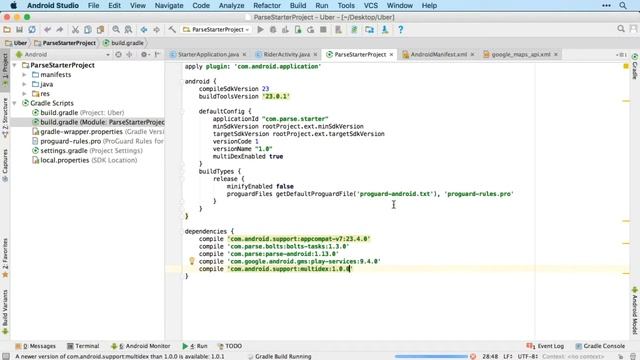The width and height of the screenshot is (640, 360).
Task: Open the Messages tool window
Action: point(36,346)
